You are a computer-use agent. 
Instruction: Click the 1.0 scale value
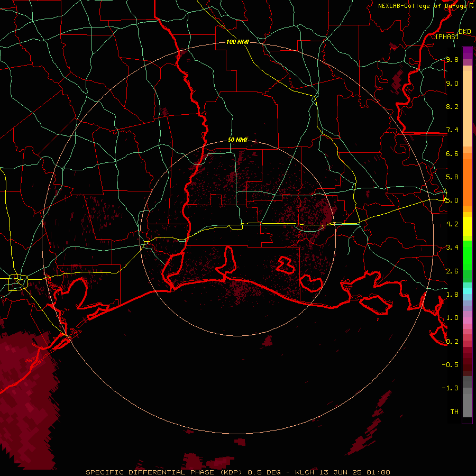[452, 317]
